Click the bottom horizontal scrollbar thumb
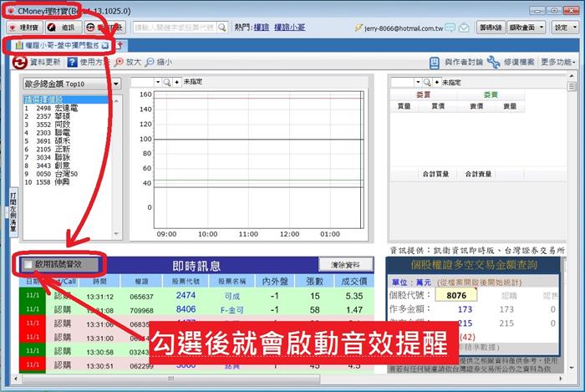The image size is (585, 392). (170, 379)
